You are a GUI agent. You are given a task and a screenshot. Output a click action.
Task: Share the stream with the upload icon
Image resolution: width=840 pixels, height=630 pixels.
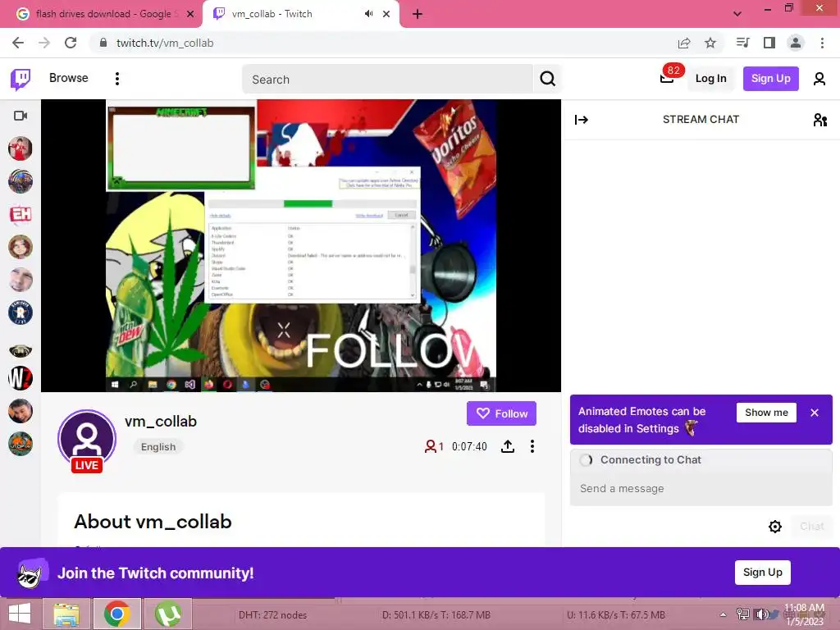[507, 446]
